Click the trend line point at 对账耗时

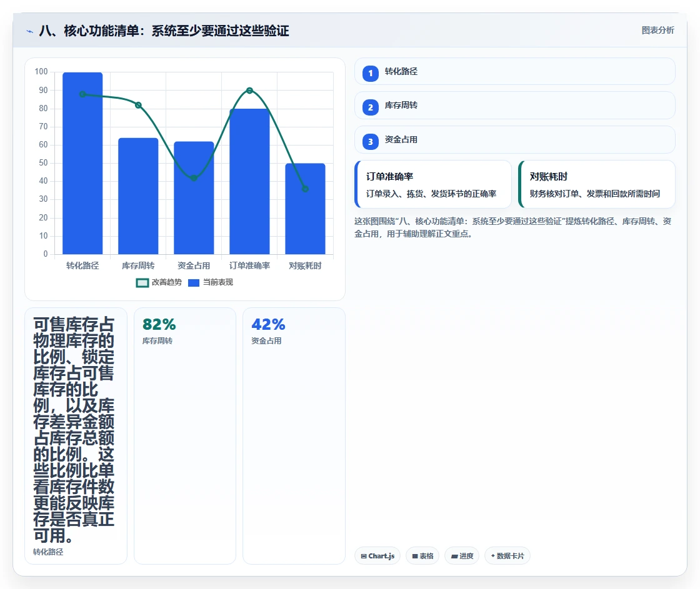tap(306, 189)
